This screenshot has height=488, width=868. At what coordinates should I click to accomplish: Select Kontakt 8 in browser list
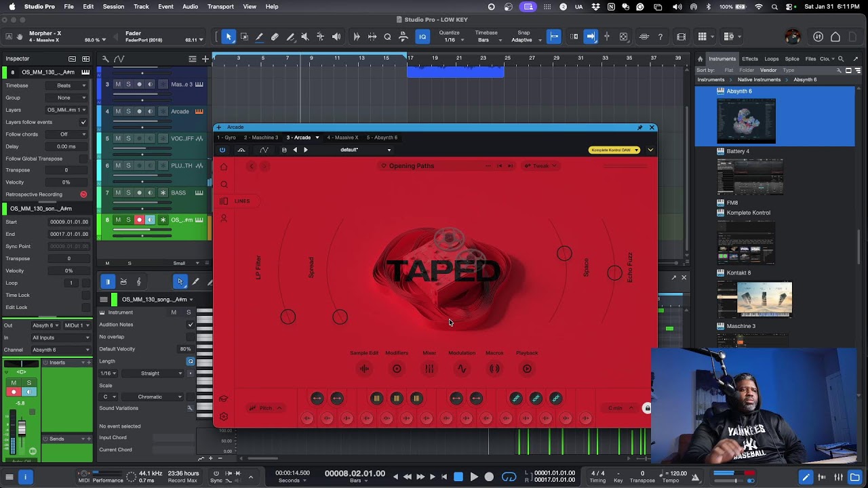(x=738, y=273)
